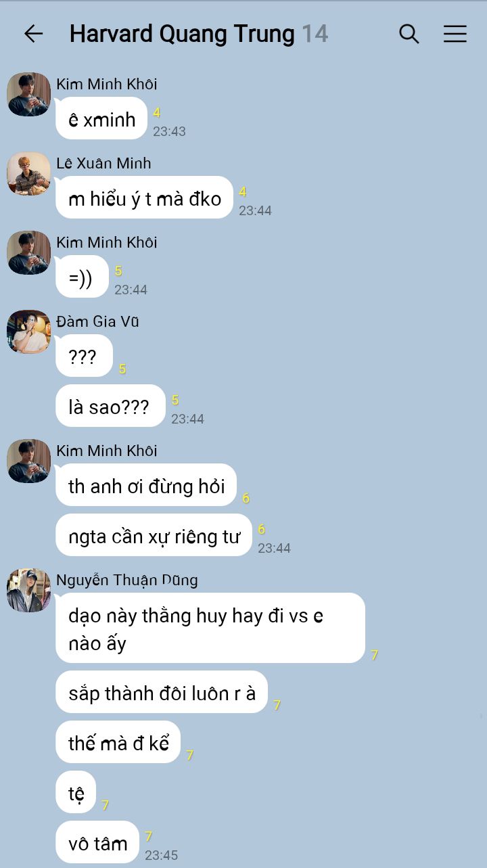Select the 'sắp thành đôi luôn r à' message
487x868 pixels.
(162, 692)
